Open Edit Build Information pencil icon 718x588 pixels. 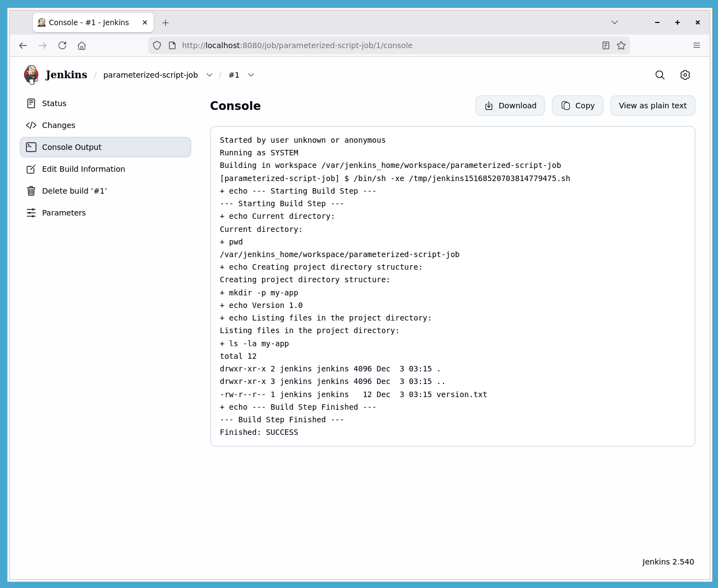(x=31, y=168)
